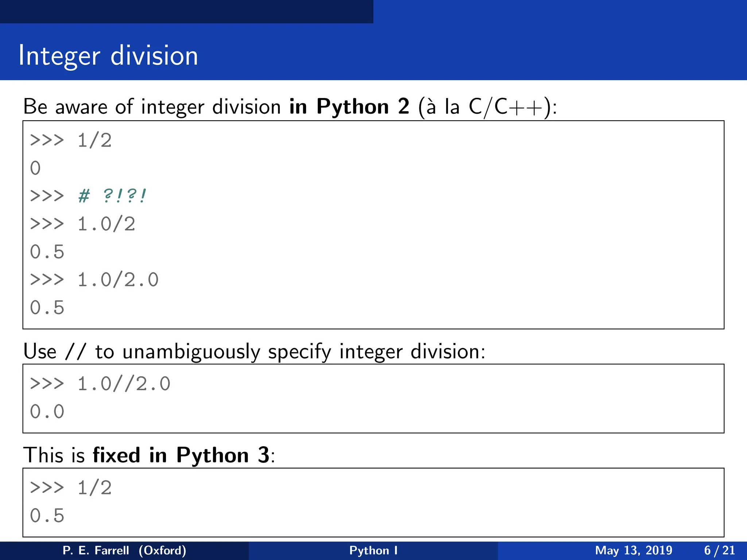The image size is (747, 560).
Task: Click the sentence 'Be aware of integer division in Python 2'
Action: pyautogui.click(x=216, y=107)
